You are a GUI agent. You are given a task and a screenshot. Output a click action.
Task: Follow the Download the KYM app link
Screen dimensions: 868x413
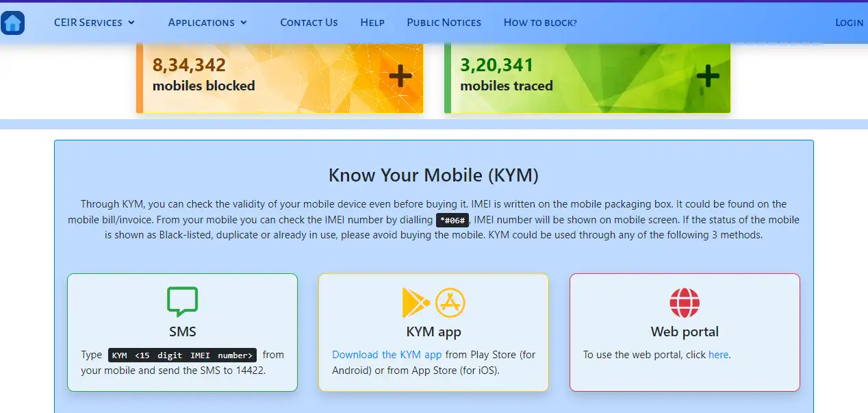click(x=387, y=355)
